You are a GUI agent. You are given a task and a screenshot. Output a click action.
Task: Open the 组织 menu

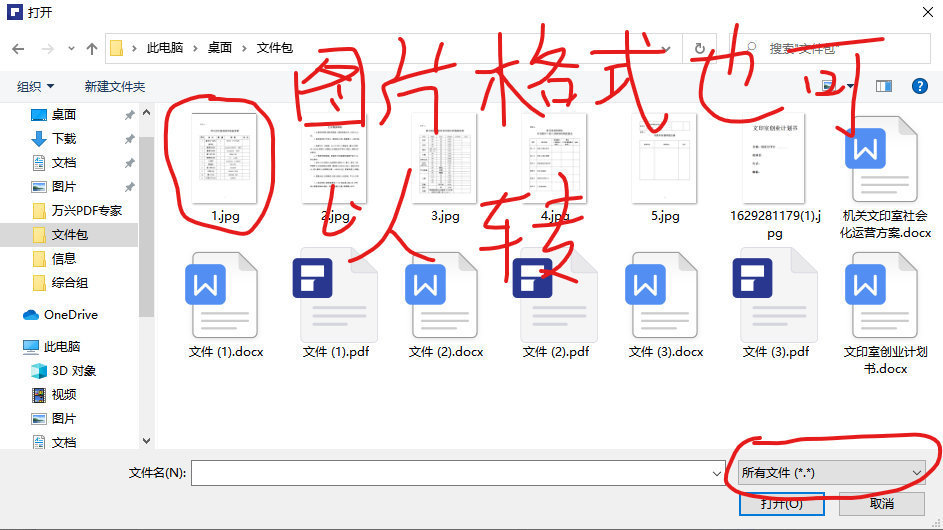coord(35,87)
